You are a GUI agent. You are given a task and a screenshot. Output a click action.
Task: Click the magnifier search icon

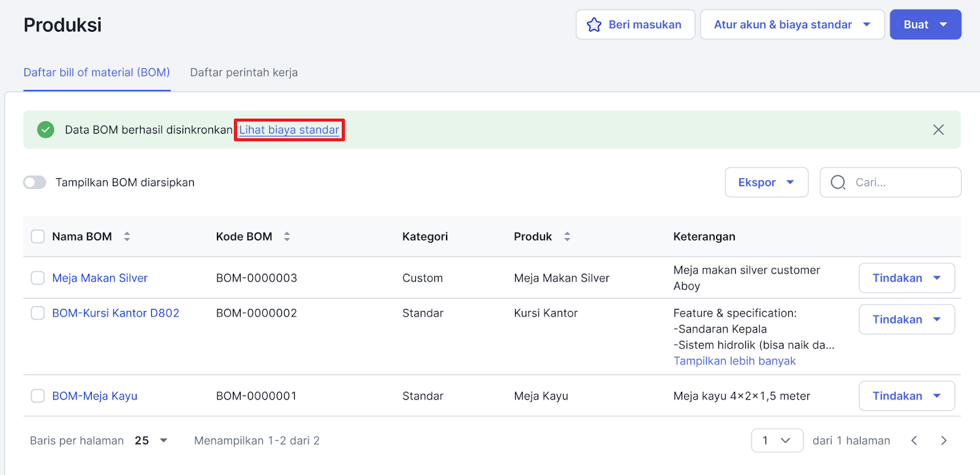point(838,182)
